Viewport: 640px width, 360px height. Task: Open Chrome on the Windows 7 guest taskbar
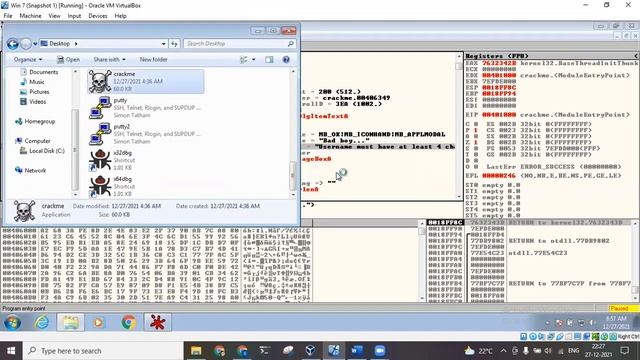(x=129, y=322)
